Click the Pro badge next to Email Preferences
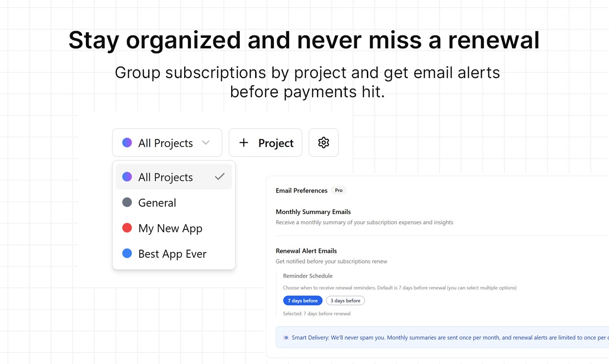 (339, 190)
